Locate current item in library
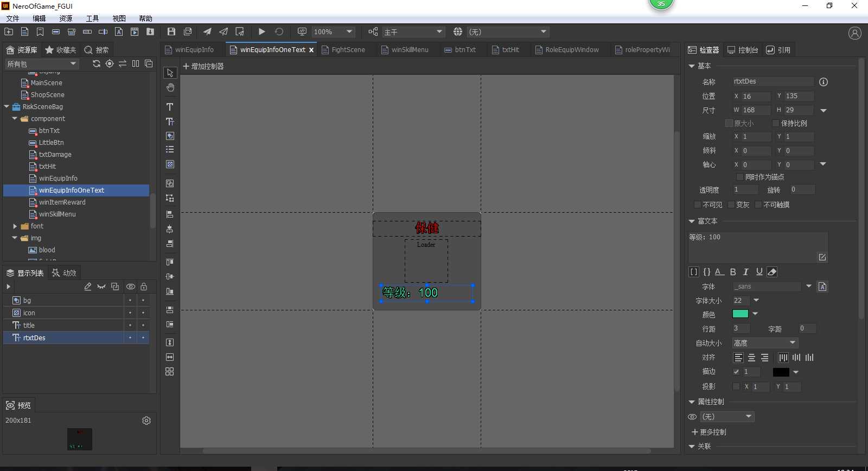 coord(110,63)
